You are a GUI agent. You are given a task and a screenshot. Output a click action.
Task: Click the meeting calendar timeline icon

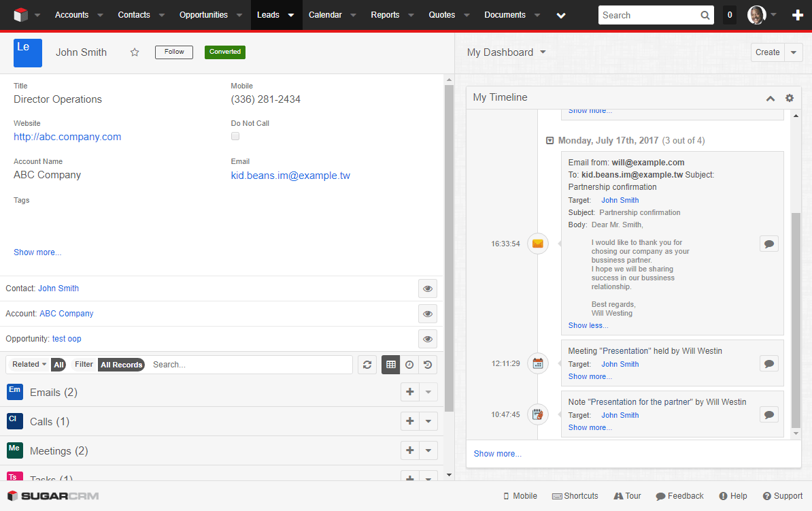538,363
